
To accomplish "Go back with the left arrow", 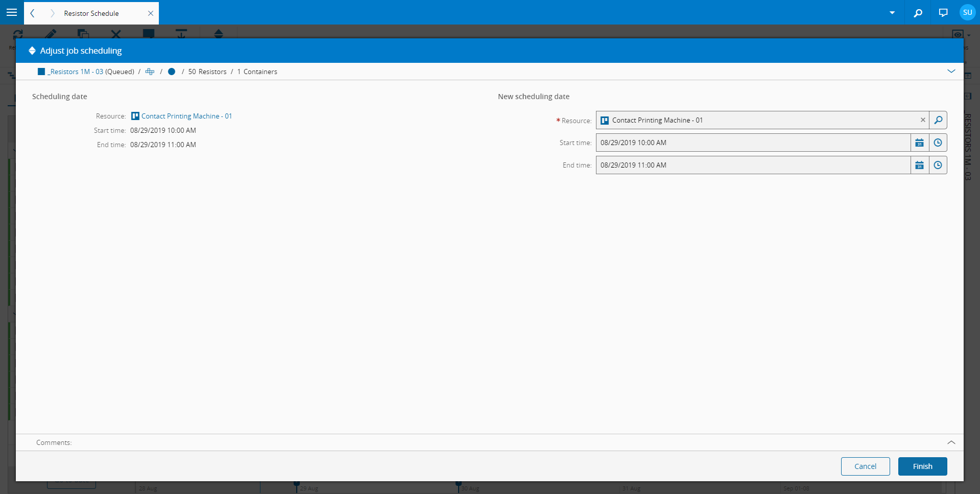I will point(32,13).
